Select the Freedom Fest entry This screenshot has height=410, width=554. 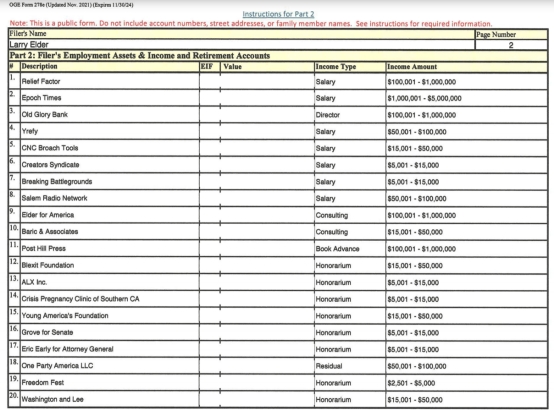[x=110, y=382]
